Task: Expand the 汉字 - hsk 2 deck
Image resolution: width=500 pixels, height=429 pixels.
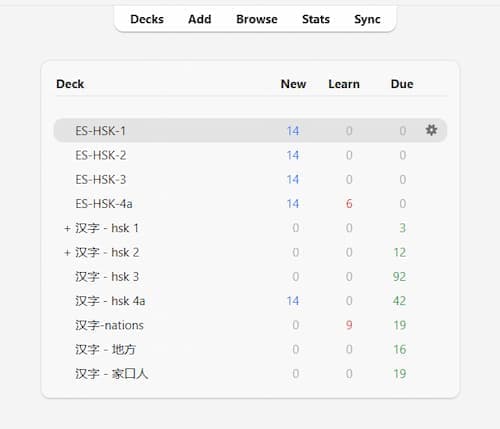Action: 67,253
